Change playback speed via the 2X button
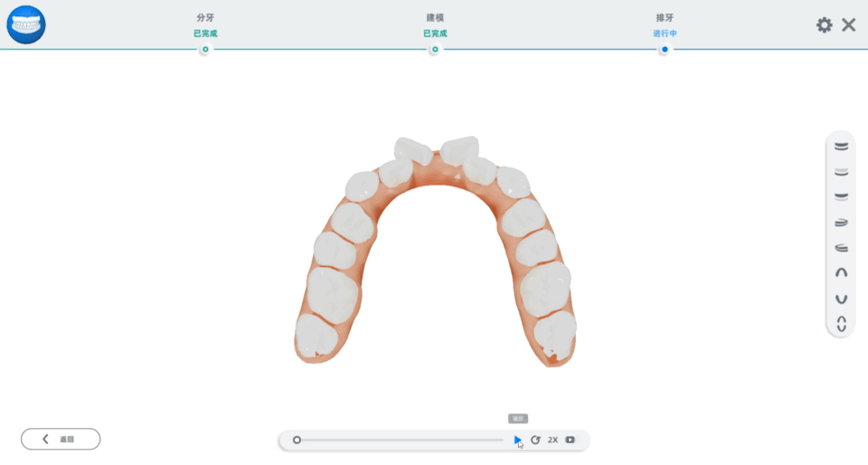Viewport: 868px width, 465px height. pyautogui.click(x=552, y=440)
